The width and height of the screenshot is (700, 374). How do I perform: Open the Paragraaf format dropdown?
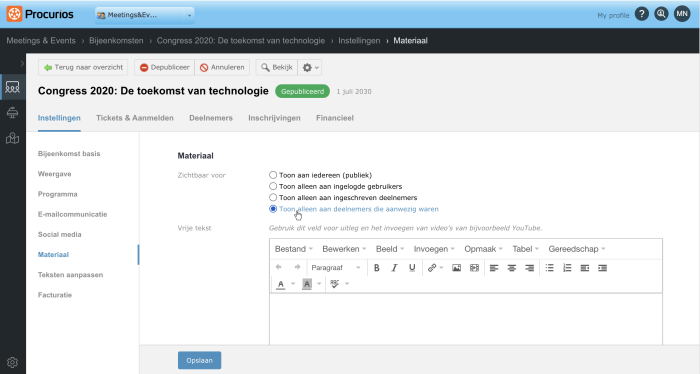[x=336, y=268]
